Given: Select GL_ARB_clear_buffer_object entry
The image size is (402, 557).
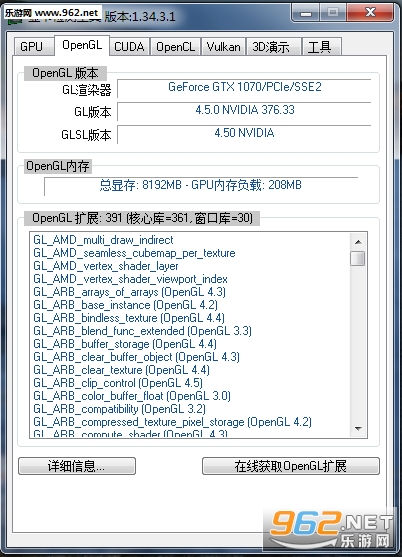Looking at the screenshot, I should (136, 357).
